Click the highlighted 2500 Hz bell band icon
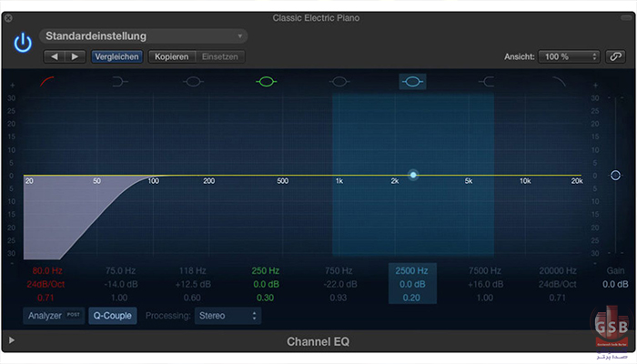The height and width of the screenshot is (364, 637). [412, 82]
